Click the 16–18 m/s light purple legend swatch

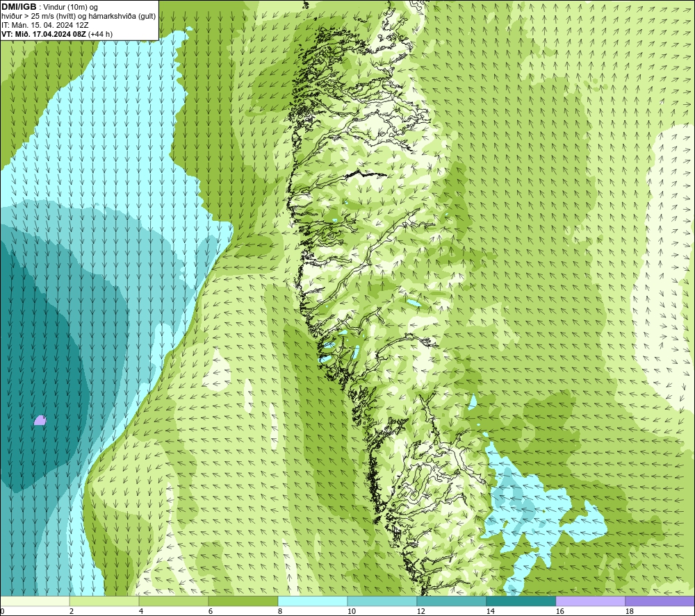click(x=590, y=601)
